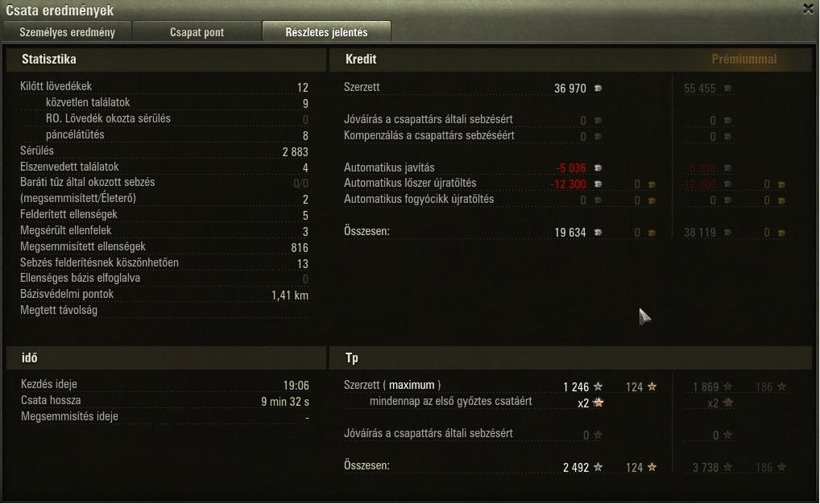Open the Csapat pont tab
This screenshot has width=820, height=504.
point(197,32)
